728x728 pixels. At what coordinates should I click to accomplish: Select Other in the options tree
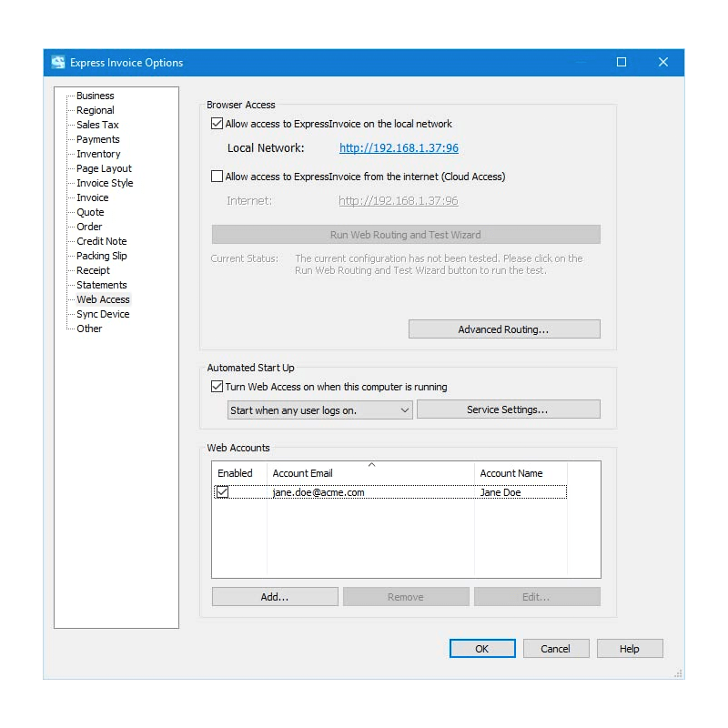click(89, 329)
